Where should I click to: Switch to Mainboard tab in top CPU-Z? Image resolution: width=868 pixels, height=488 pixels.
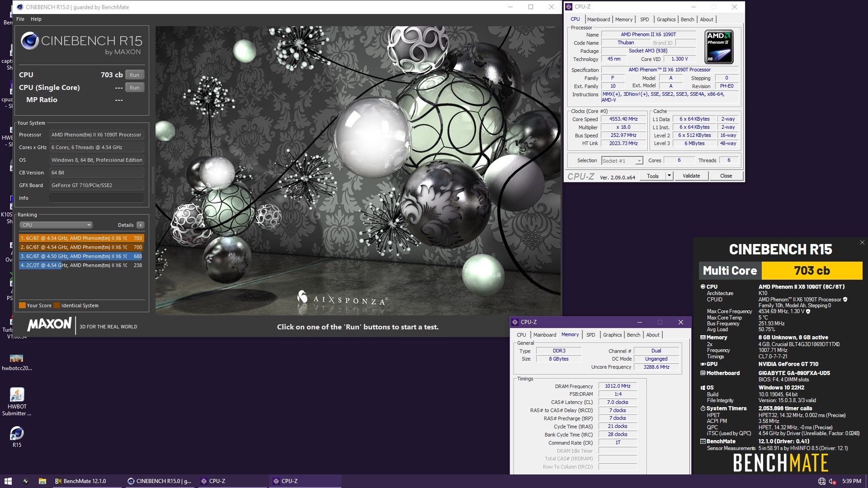click(599, 19)
